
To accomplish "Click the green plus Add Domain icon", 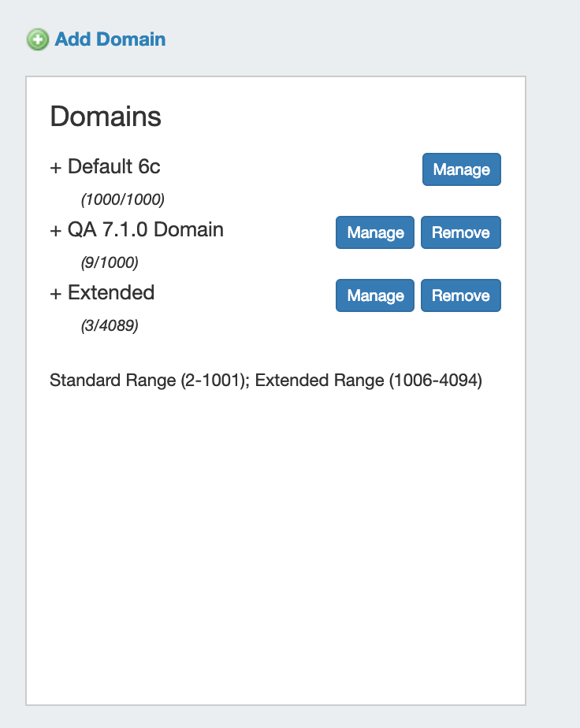I will point(37,39).
